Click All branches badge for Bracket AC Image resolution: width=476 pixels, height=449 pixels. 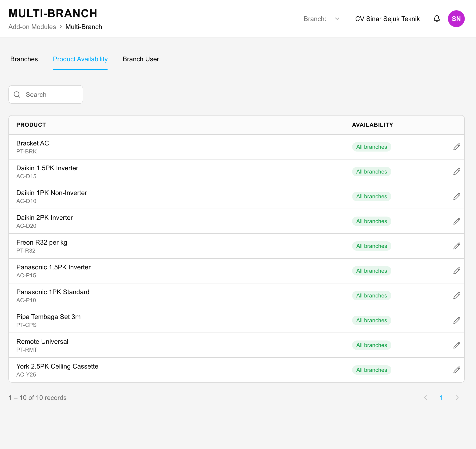tap(371, 147)
